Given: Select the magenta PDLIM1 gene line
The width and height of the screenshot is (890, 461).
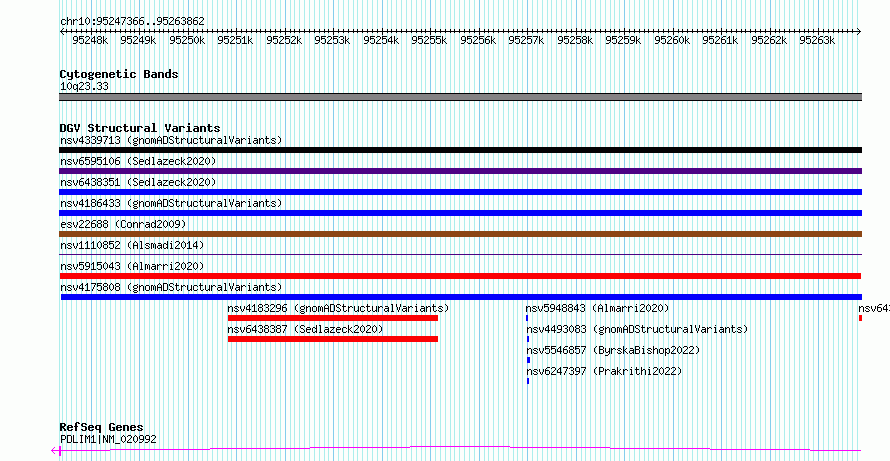Looking at the screenshot, I should pyautogui.click(x=460, y=449).
